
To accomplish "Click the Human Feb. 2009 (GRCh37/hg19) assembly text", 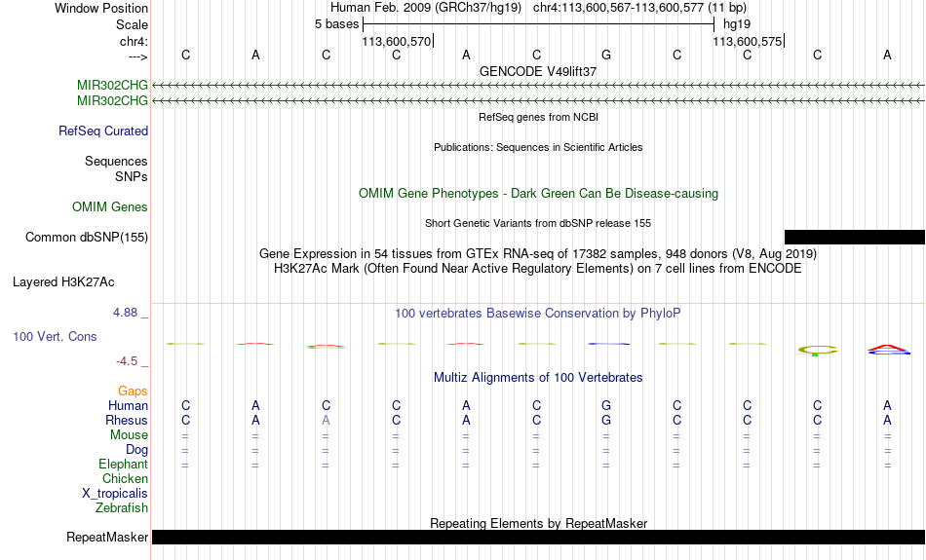I will click(x=426, y=8).
